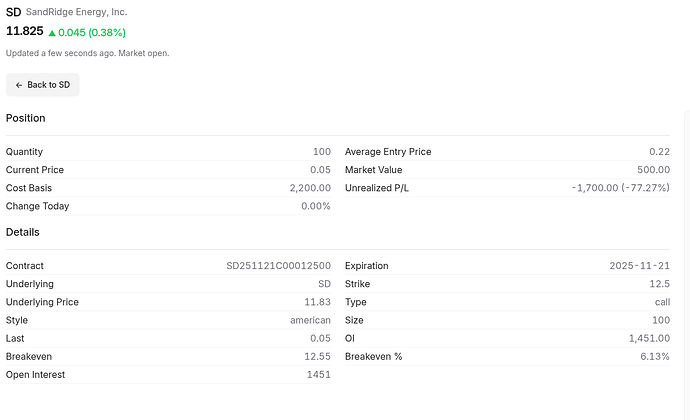Click the Market Value label
690x420 pixels.
click(374, 170)
